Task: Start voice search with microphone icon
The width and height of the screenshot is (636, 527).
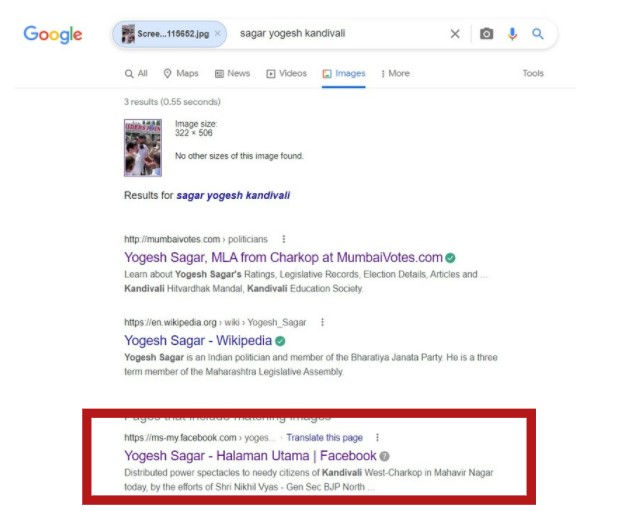Action: point(512,34)
